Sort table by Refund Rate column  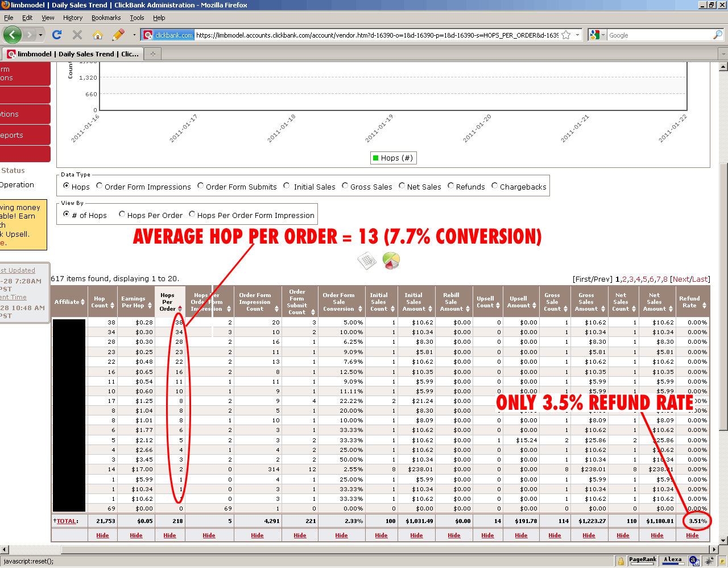coord(692,302)
